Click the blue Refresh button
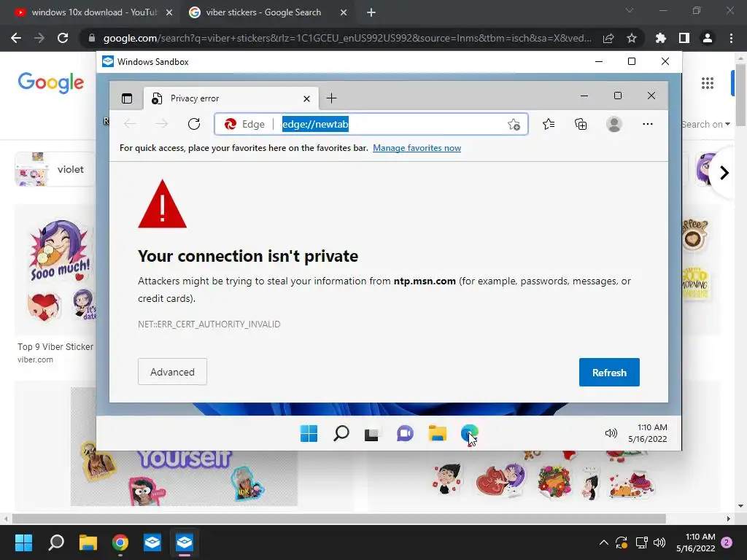This screenshot has width=747, height=560. pos(609,373)
